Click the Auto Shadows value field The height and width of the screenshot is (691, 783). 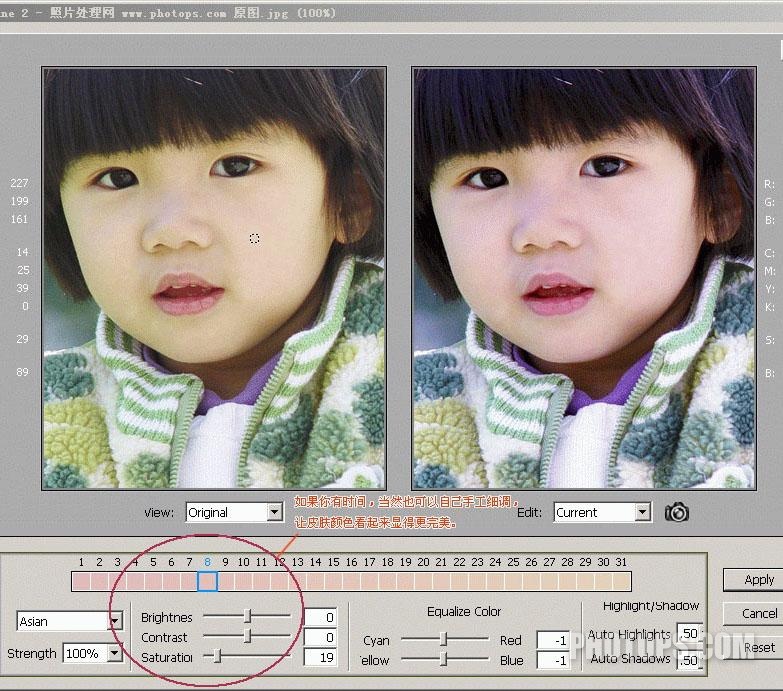pyautogui.click(x=690, y=660)
